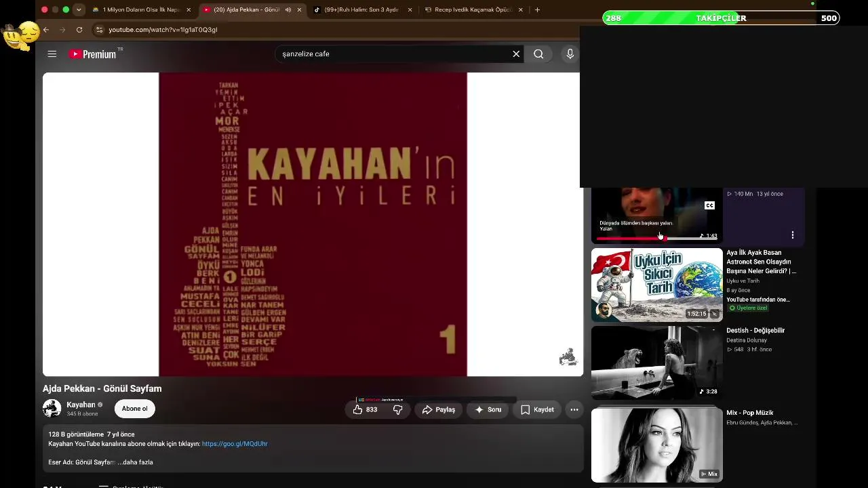Open 'Destish - Değişebilir' video title
Viewport: 868px width, 488px height.
click(755, 331)
